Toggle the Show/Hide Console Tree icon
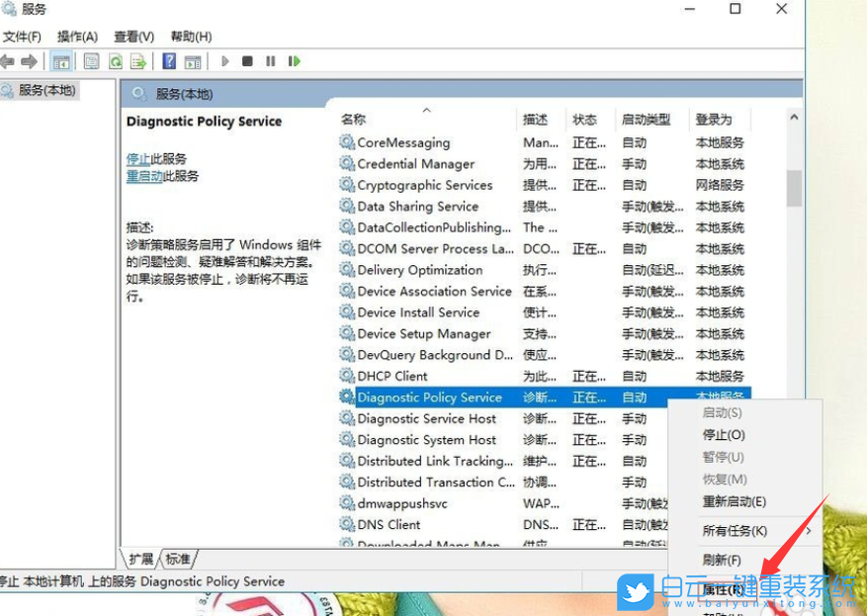This screenshot has height=616, width=867. (61, 60)
